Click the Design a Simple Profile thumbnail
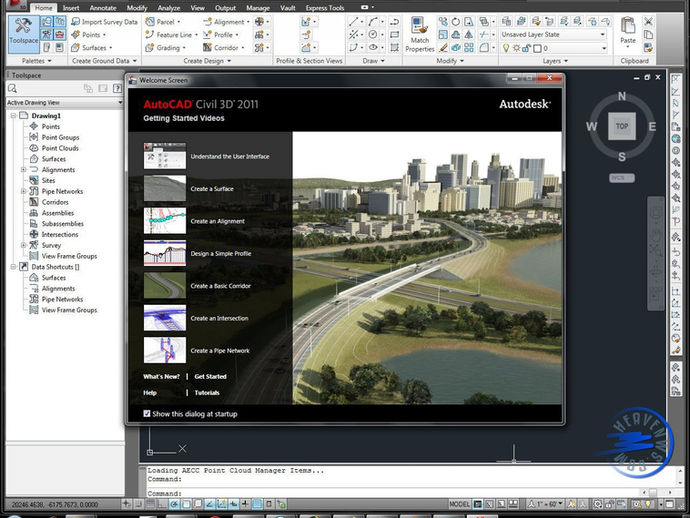The width and height of the screenshot is (690, 518). coord(165,253)
